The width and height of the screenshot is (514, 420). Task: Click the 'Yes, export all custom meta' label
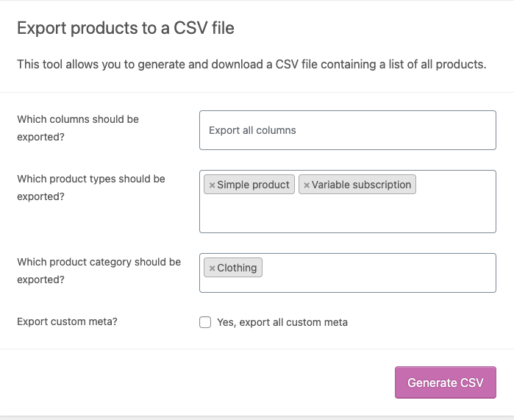coord(282,322)
